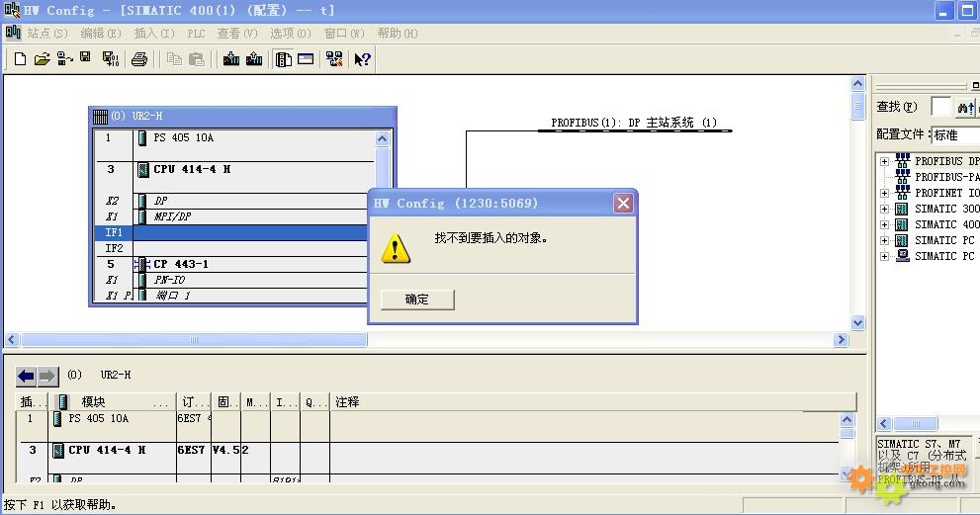Confirm the warning with 确定 button
This screenshot has height=515, width=980.
(x=417, y=300)
